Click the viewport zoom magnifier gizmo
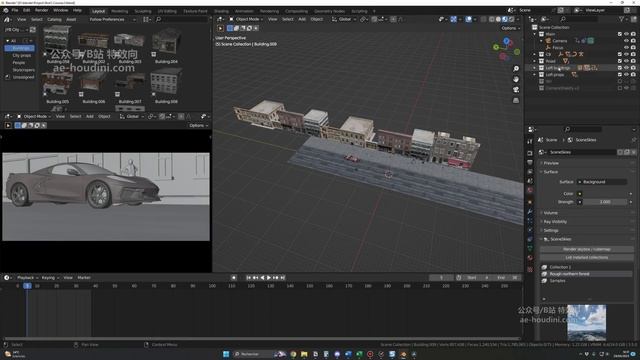 pyautogui.click(x=516, y=69)
